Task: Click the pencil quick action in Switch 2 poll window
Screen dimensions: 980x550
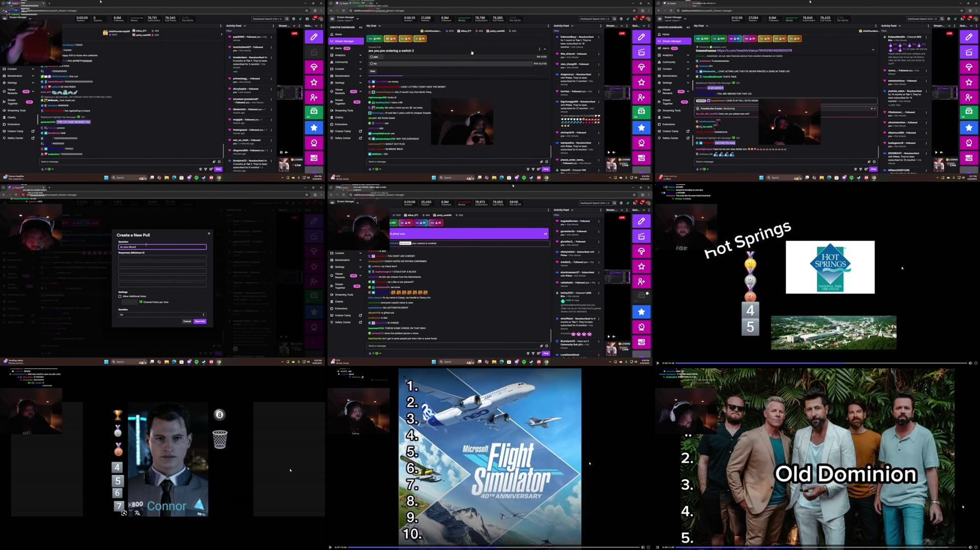Action: (x=641, y=37)
